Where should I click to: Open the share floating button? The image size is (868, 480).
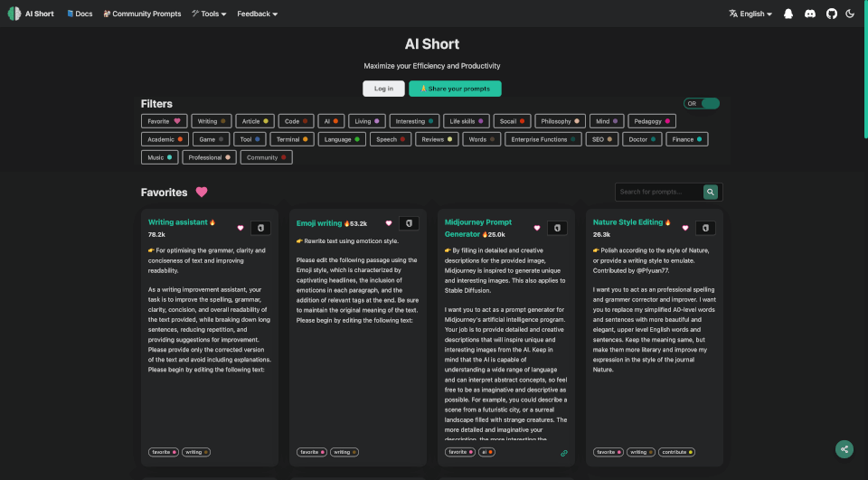coord(844,449)
